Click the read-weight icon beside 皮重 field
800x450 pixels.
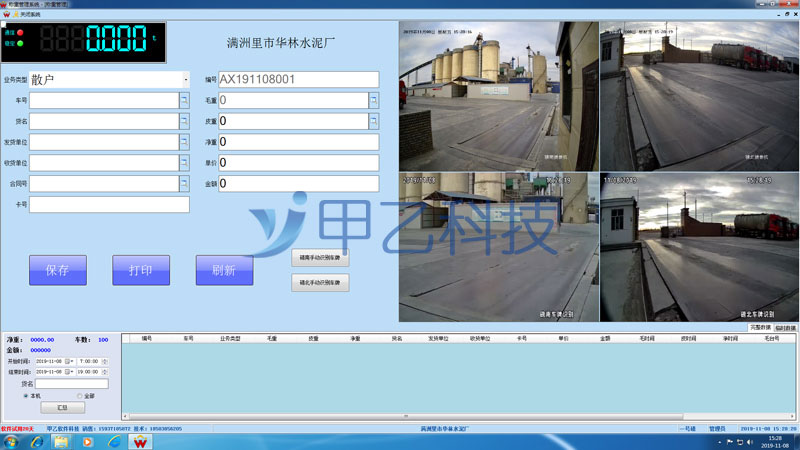(374, 121)
